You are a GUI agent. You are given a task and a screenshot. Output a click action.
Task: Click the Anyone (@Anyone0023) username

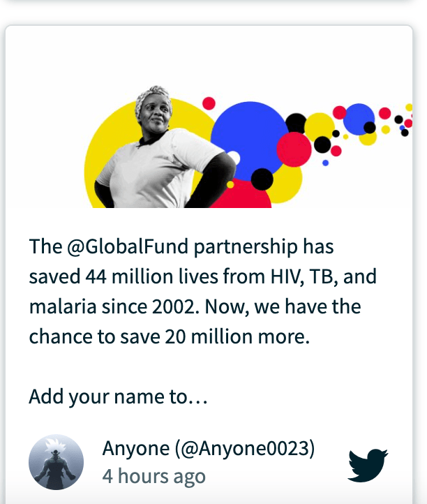[x=209, y=448]
